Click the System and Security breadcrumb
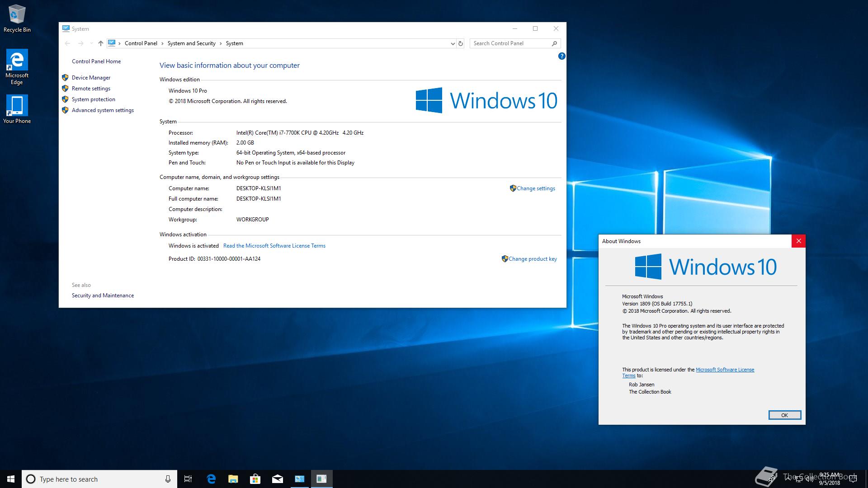 (191, 43)
